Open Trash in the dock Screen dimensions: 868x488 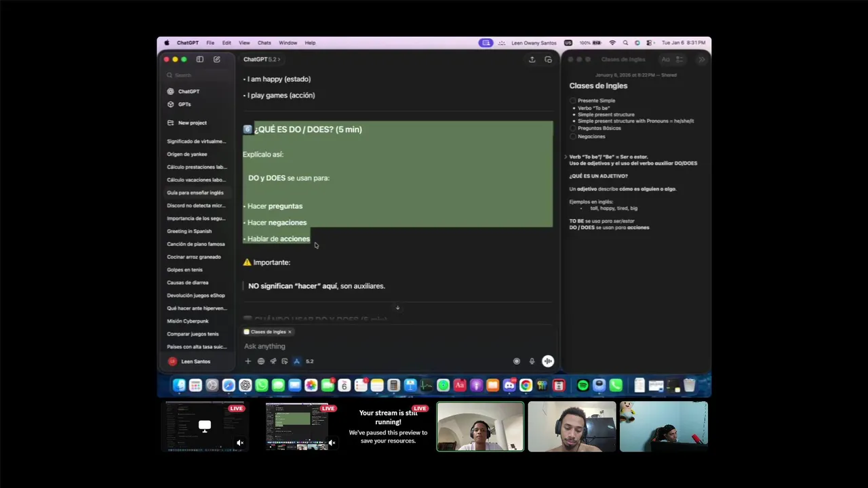[689, 386]
